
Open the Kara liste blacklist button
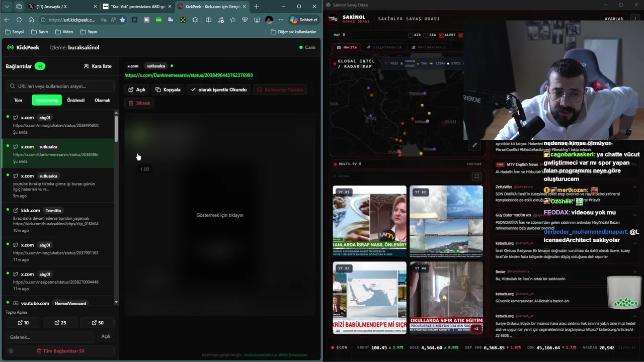(98, 66)
